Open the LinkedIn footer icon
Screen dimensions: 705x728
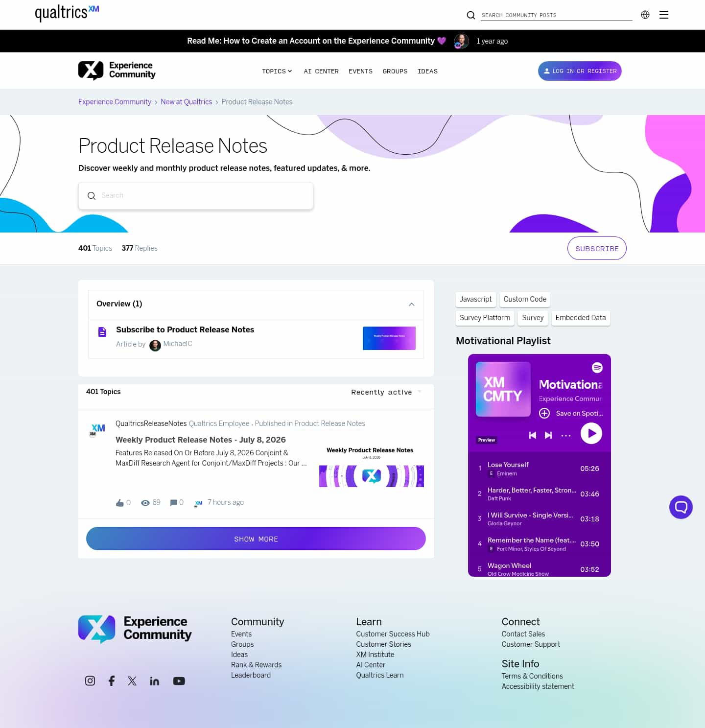coord(154,681)
